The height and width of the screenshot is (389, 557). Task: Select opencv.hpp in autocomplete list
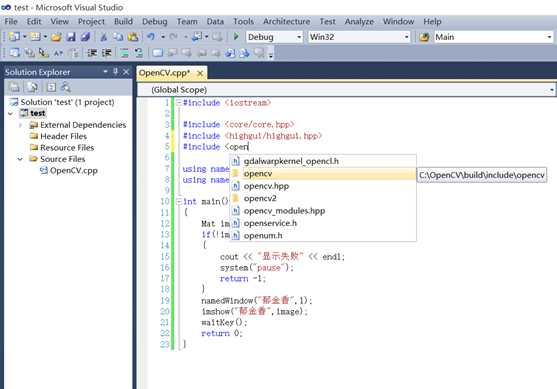click(323, 186)
